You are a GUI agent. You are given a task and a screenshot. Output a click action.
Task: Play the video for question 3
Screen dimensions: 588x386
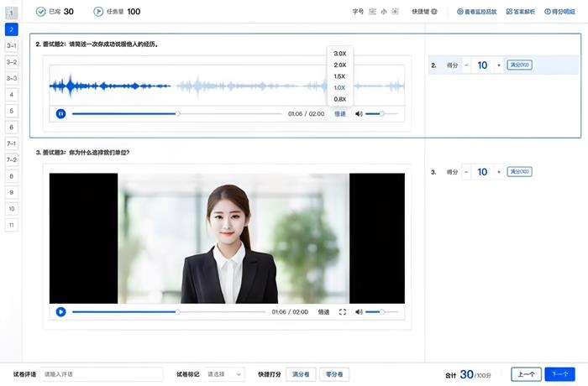point(60,311)
